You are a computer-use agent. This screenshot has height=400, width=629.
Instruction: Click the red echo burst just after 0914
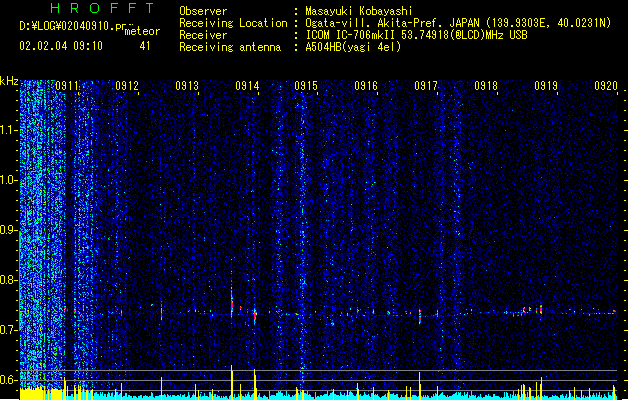(x=255, y=315)
